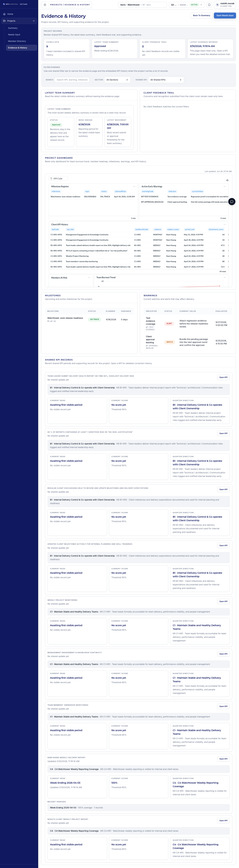Image resolution: width=239 pixels, height=868 pixels.
Task: Open Member Directory in sidebar
Action: (17, 41)
